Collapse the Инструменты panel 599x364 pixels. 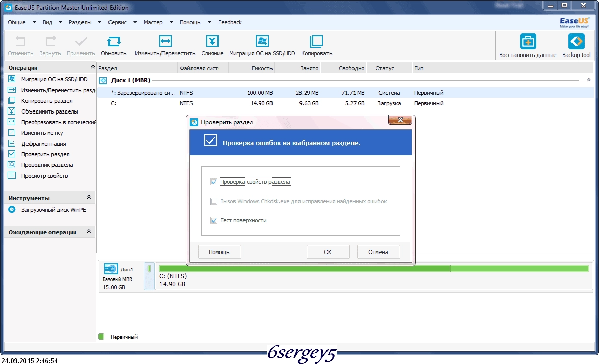89,197
